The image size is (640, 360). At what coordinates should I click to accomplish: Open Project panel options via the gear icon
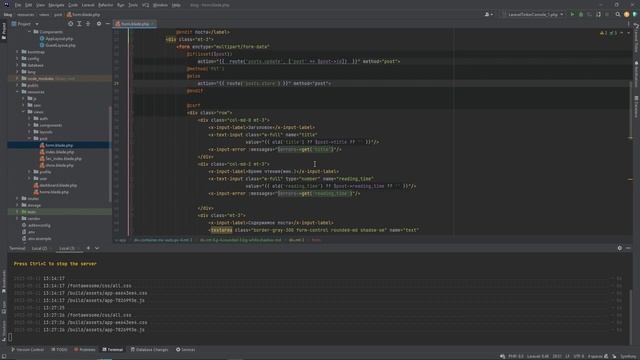pos(99,24)
